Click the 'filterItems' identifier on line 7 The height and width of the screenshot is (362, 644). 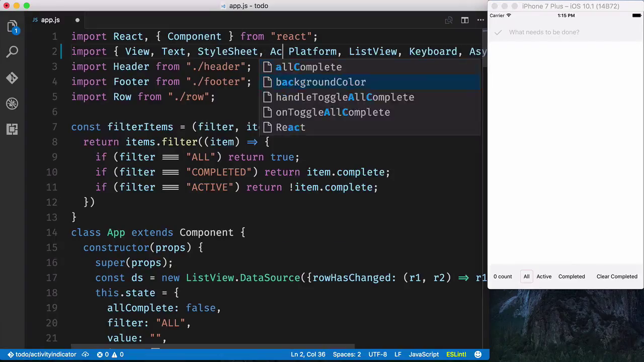pyautogui.click(x=140, y=127)
